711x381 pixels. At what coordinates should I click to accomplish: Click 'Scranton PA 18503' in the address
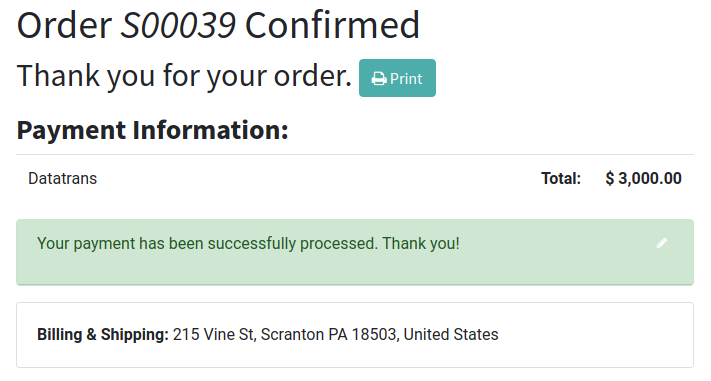tap(330, 334)
